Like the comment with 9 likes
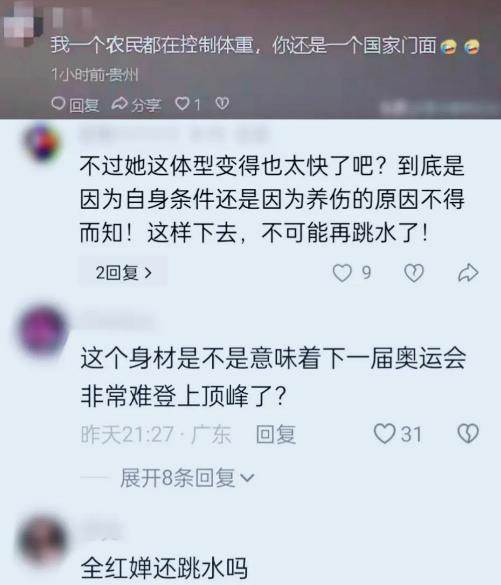The height and width of the screenshot is (585, 501). tap(342, 273)
